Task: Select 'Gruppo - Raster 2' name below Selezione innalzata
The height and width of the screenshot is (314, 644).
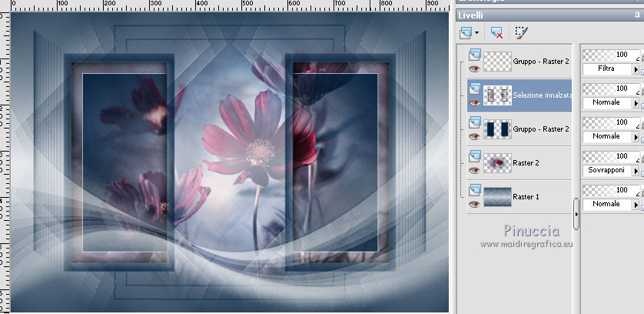Action: [x=541, y=129]
